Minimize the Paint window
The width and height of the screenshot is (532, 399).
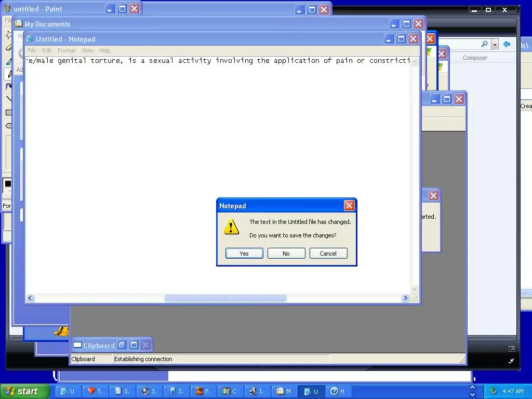(x=109, y=9)
